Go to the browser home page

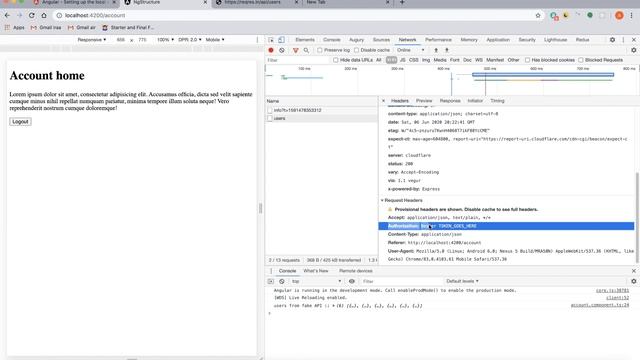click(44, 16)
